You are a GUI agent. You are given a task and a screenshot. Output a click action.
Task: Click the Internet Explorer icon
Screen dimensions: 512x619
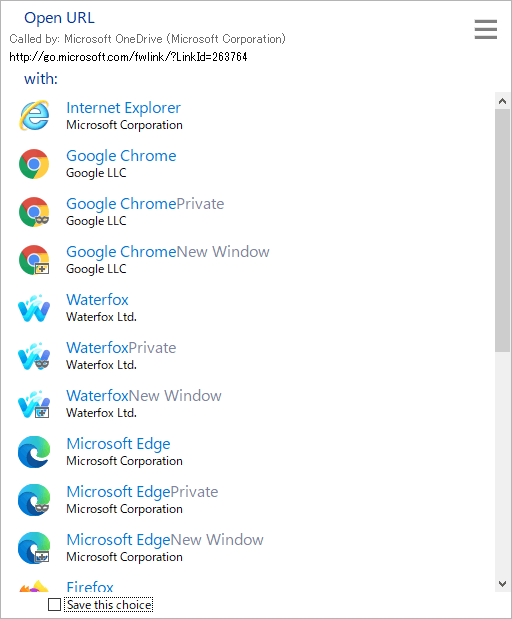click(x=34, y=116)
